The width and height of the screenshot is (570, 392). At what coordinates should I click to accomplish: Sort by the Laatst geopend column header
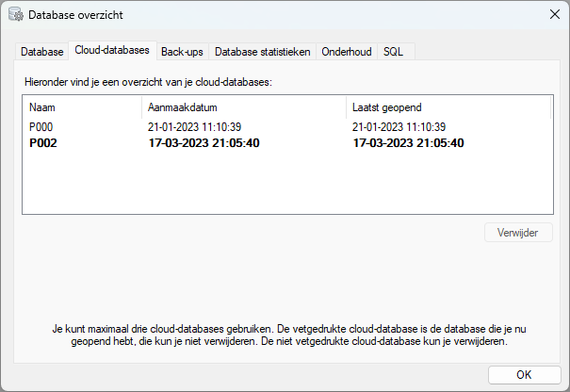(448, 107)
